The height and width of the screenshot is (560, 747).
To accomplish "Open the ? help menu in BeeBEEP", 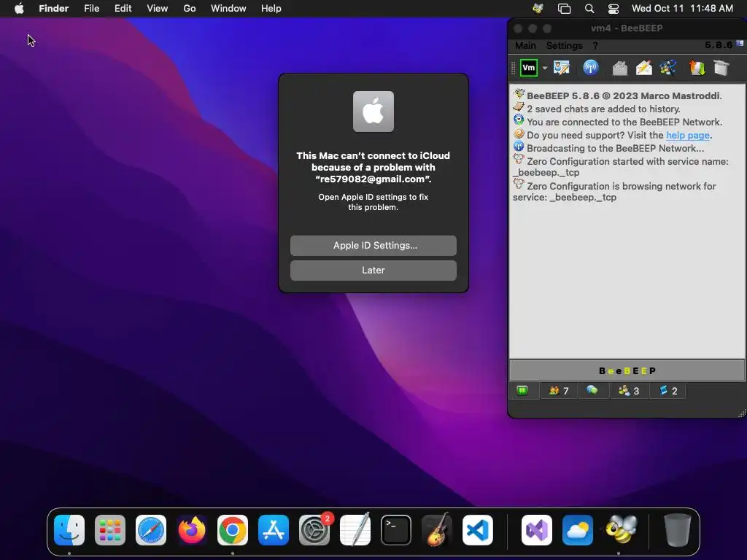I will point(595,45).
